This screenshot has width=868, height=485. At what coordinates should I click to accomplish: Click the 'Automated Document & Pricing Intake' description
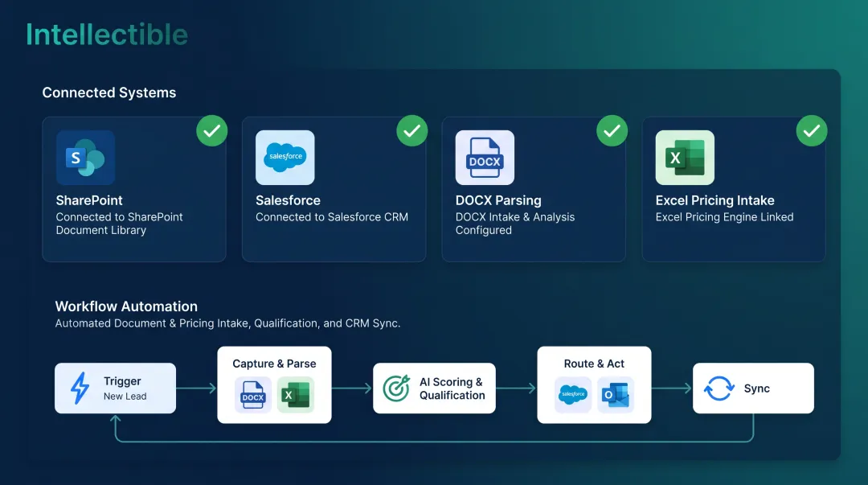(227, 323)
